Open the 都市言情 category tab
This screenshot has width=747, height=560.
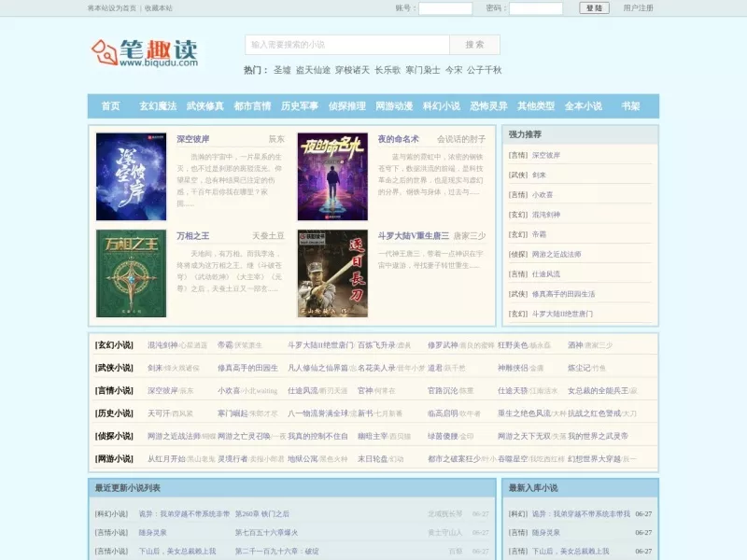coord(252,106)
